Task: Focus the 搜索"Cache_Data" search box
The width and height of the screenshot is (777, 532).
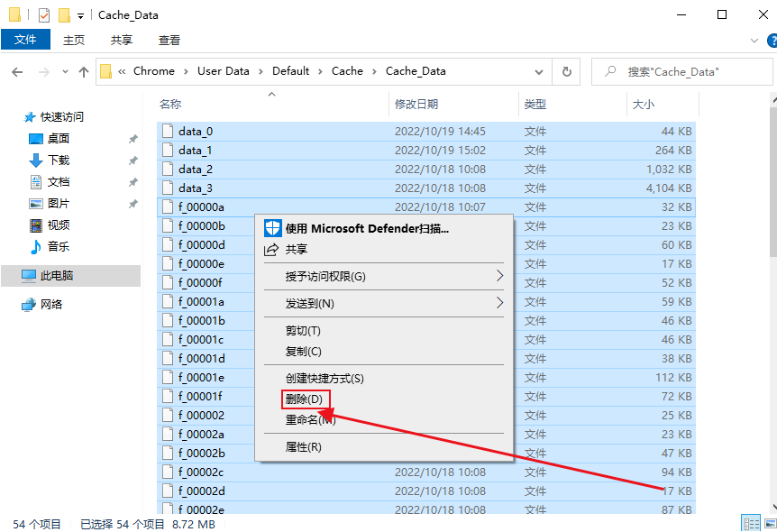Action: pyautogui.click(x=681, y=72)
